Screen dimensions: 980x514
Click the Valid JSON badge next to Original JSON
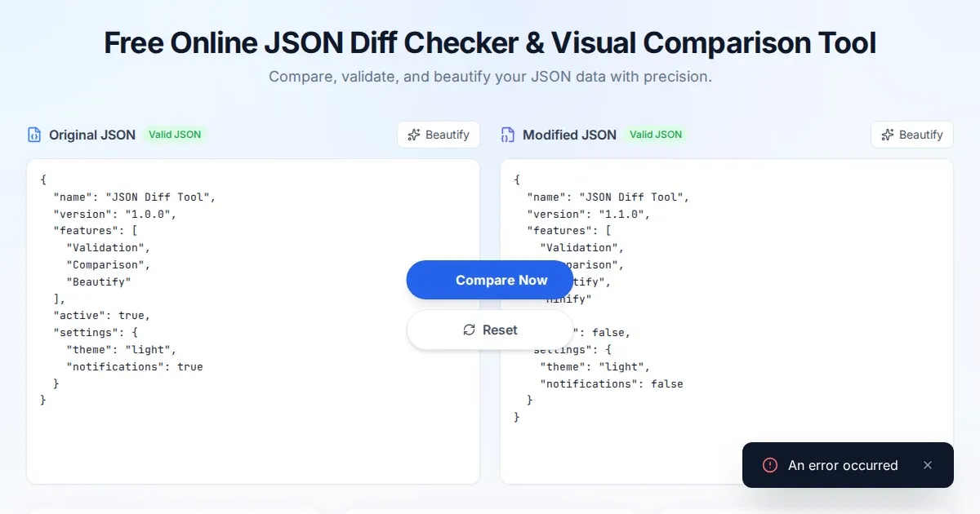pyautogui.click(x=174, y=135)
